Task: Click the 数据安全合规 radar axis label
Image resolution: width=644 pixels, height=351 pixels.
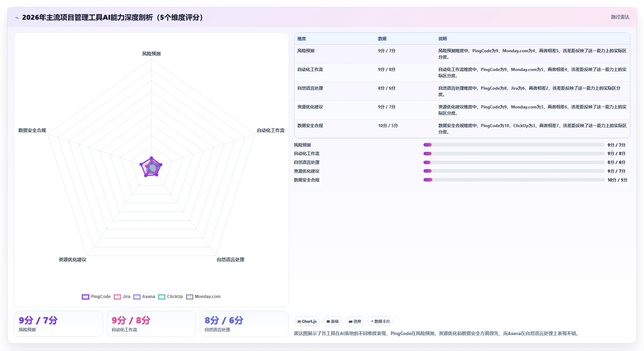Action: point(32,130)
